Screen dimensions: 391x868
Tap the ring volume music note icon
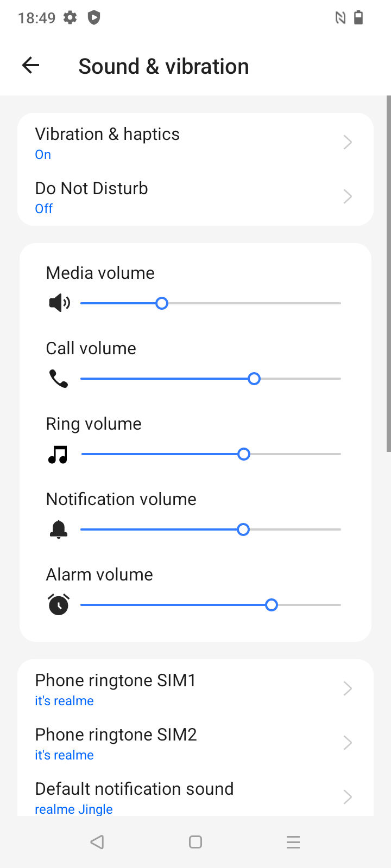(x=58, y=455)
